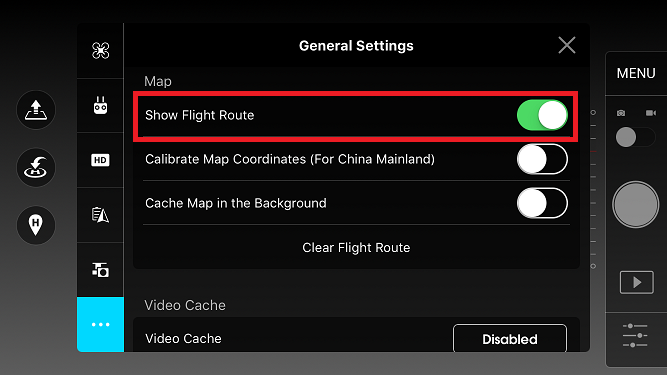This screenshot has height=375, width=667.
Task: Open the aircraft drone settings tab
Action: pyautogui.click(x=100, y=51)
